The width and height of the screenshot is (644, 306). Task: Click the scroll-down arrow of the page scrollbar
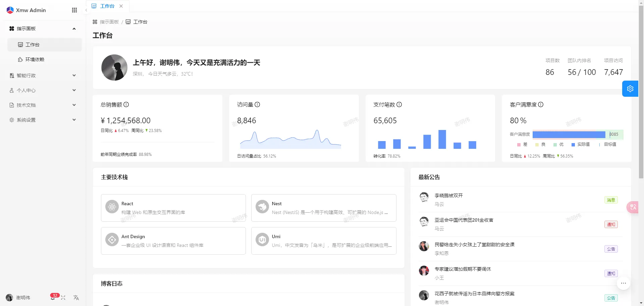point(641,303)
